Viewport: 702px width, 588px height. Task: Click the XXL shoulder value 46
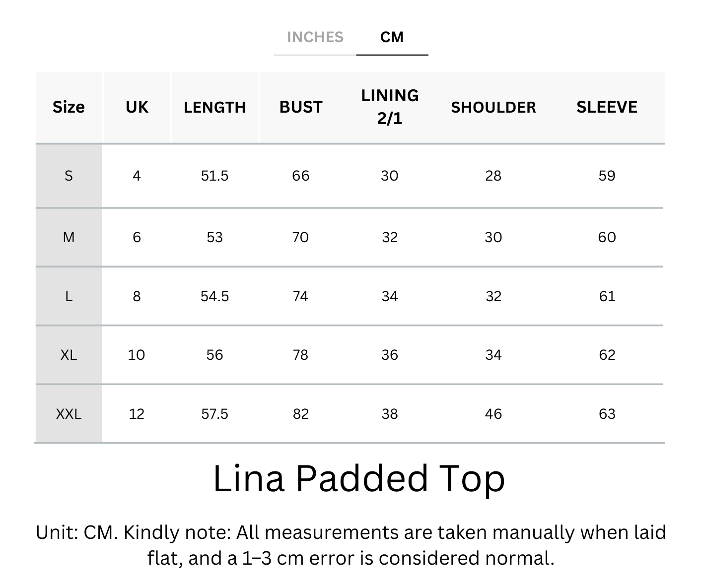(493, 414)
